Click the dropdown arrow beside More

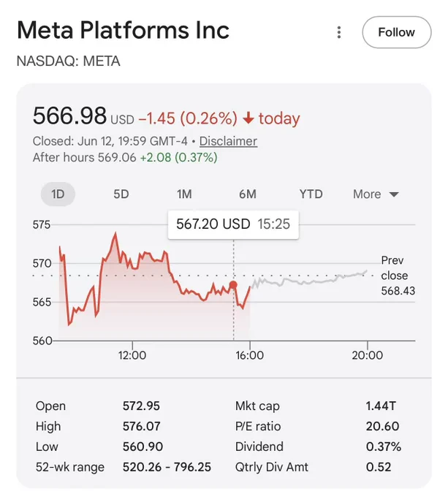(394, 194)
